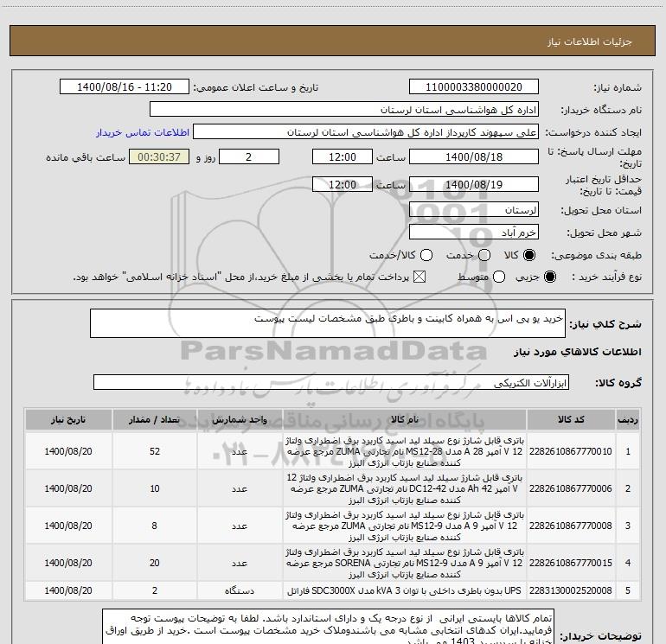Click the remaining time countdown 00:30:37
The width and height of the screenshot is (666, 644).
pos(159,157)
